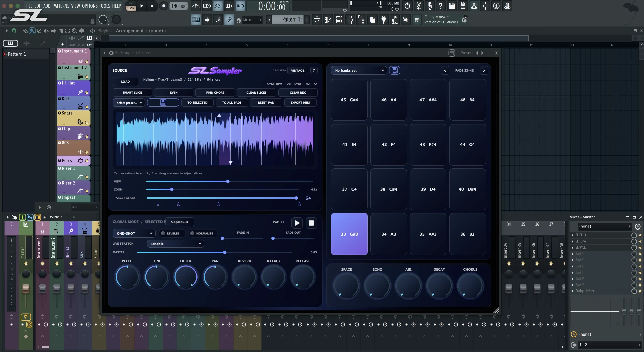
Task: Click the FIND CHOPS button
Action: pyautogui.click(x=215, y=92)
